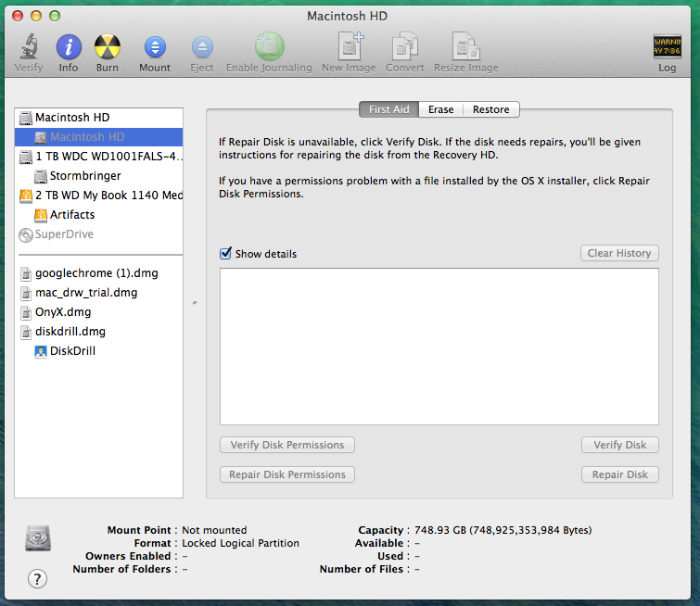Select OnyX.dmg disk image
Screen dimensions: 700x606
coord(98,312)
